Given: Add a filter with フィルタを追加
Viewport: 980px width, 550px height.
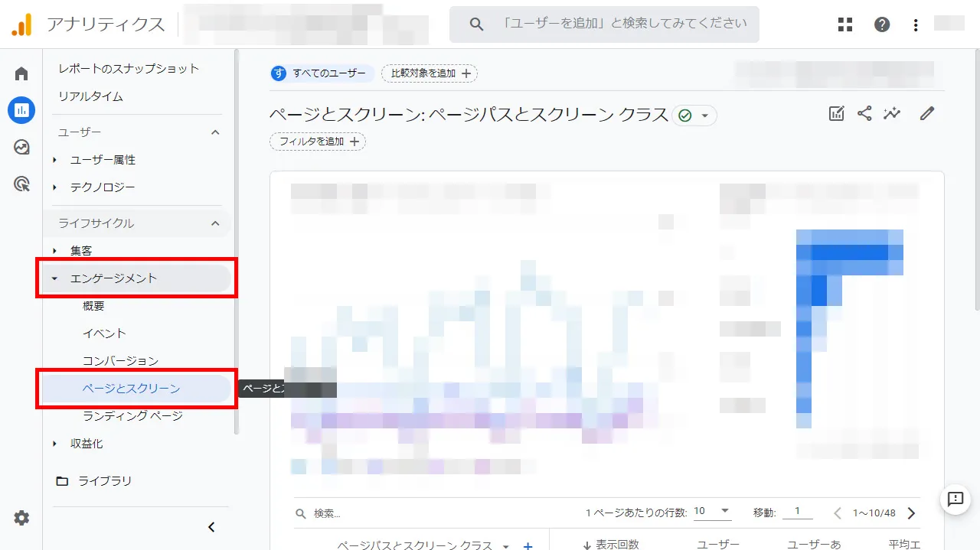Looking at the screenshot, I should (317, 142).
